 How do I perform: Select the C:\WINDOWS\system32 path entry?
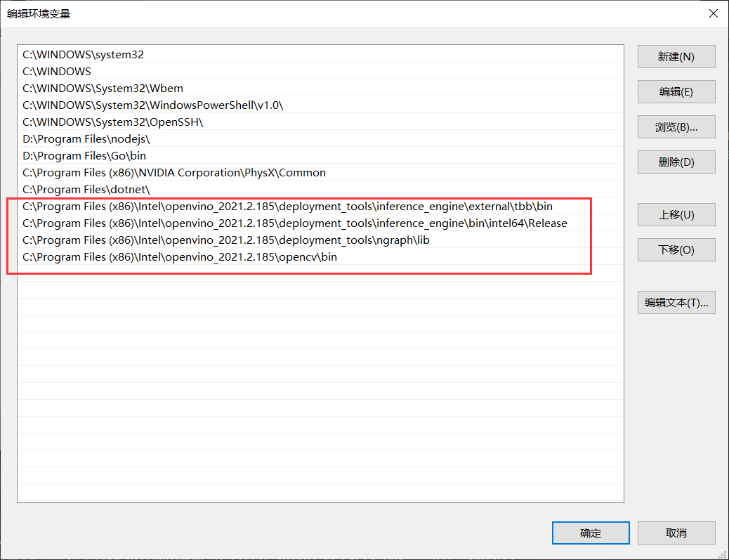click(x=83, y=55)
